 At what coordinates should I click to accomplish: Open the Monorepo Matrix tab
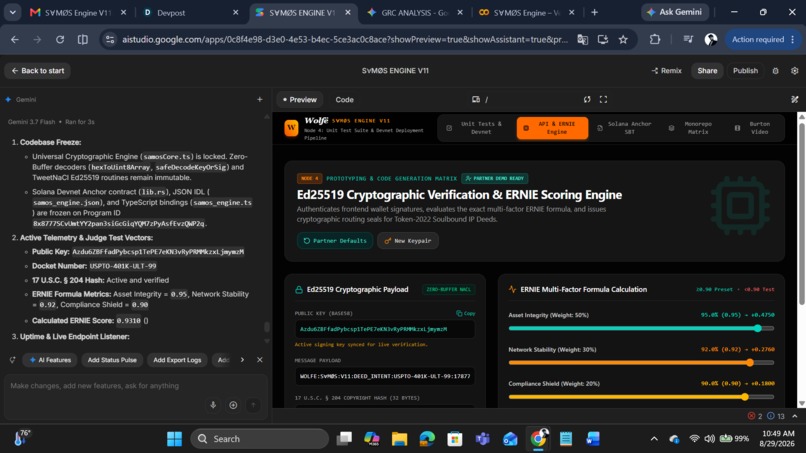[692, 128]
